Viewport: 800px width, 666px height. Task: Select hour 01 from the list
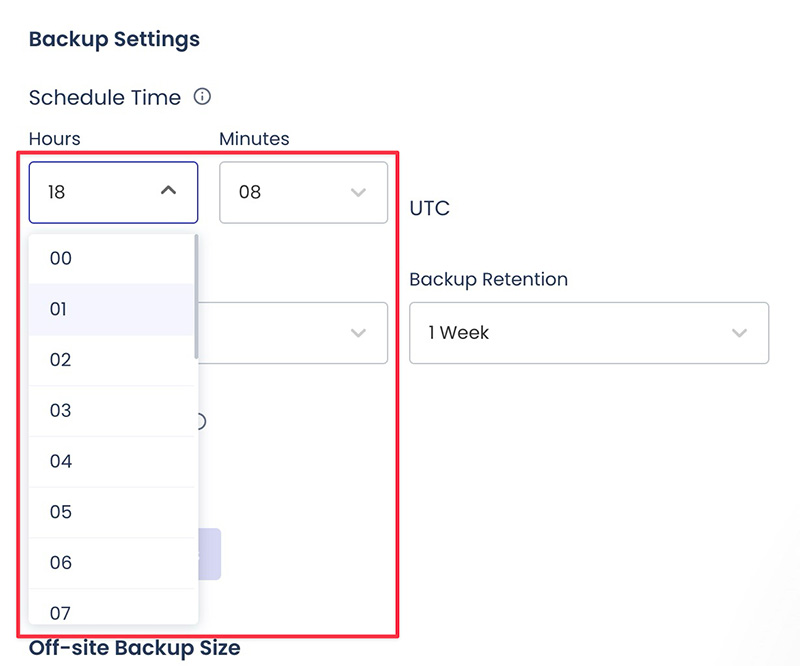tap(111, 309)
